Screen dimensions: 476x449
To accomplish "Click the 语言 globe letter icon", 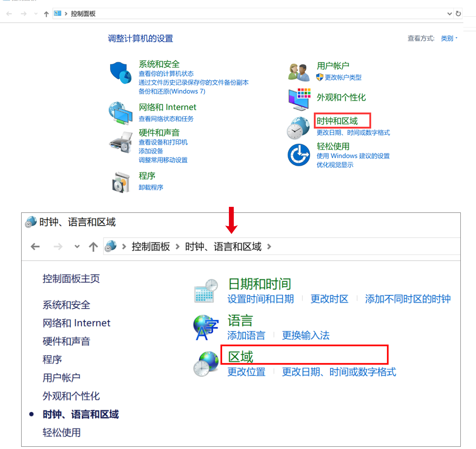I will tap(205, 327).
